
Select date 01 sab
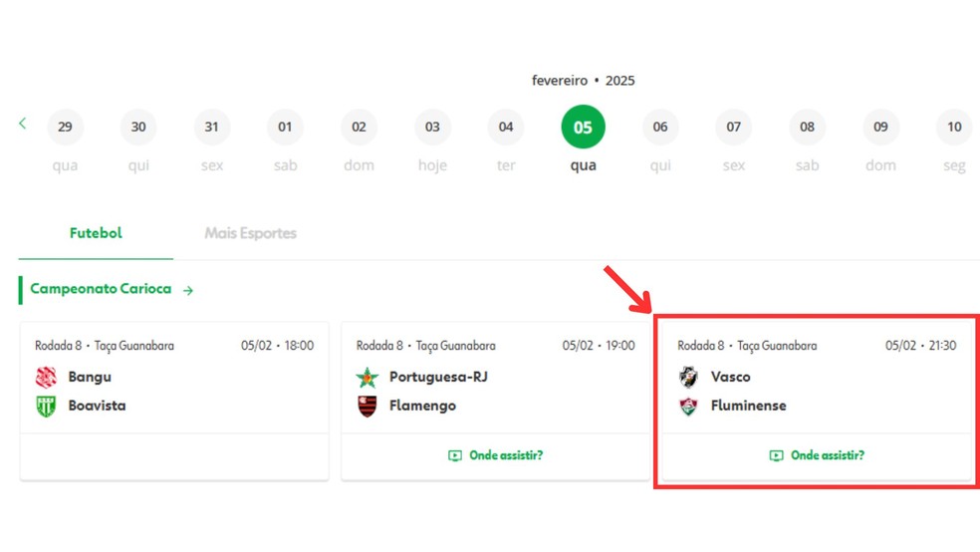[285, 128]
